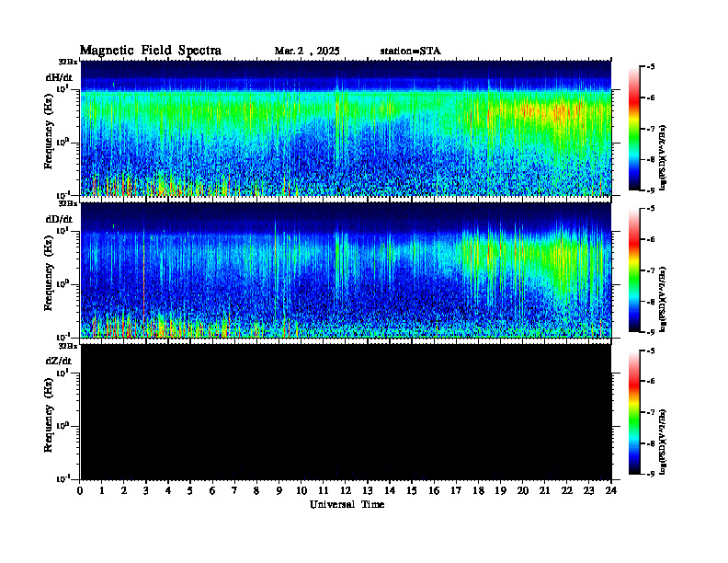
Task: Click the PSD units label beside dZ/dt color bar
Action: click(663, 442)
